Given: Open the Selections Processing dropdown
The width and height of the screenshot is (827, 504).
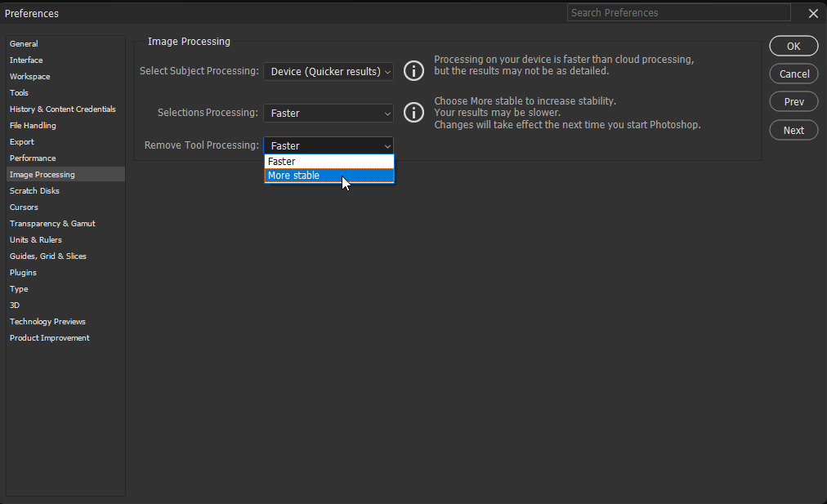Looking at the screenshot, I should [x=328, y=112].
